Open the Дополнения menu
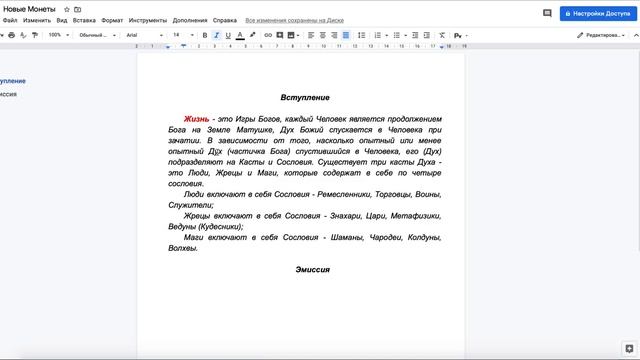The height and width of the screenshot is (360, 640). coord(190,20)
